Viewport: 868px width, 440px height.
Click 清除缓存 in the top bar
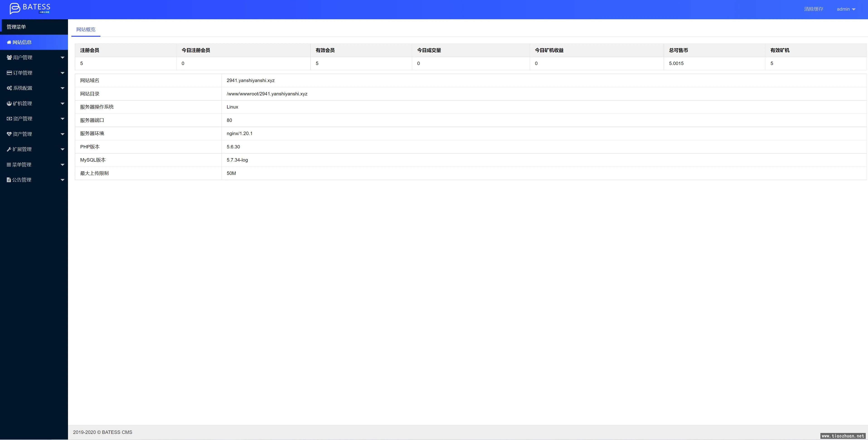pos(813,9)
